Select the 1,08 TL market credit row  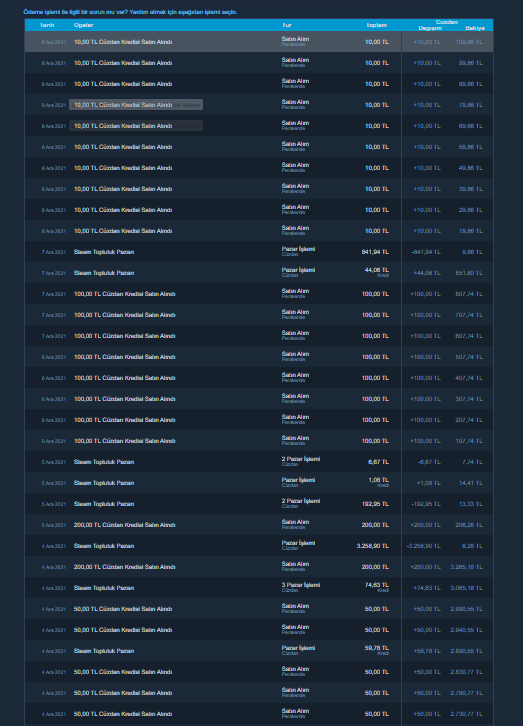(259, 483)
